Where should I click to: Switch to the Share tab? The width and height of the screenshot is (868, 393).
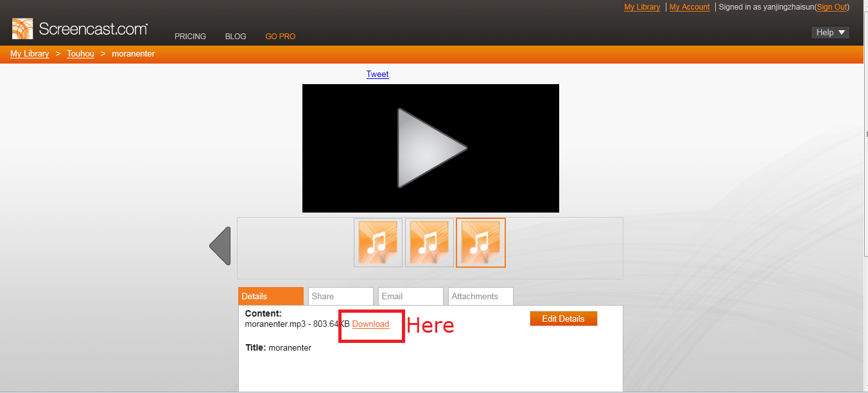click(340, 296)
